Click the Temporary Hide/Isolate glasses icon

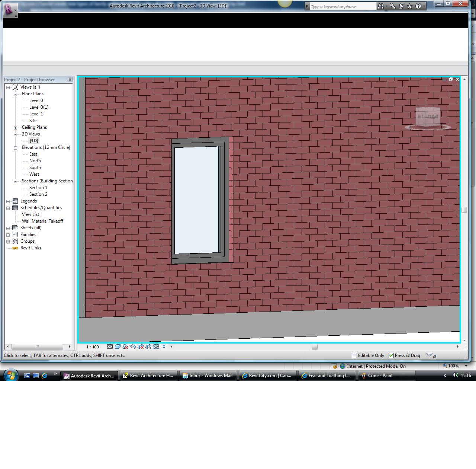(x=156, y=347)
